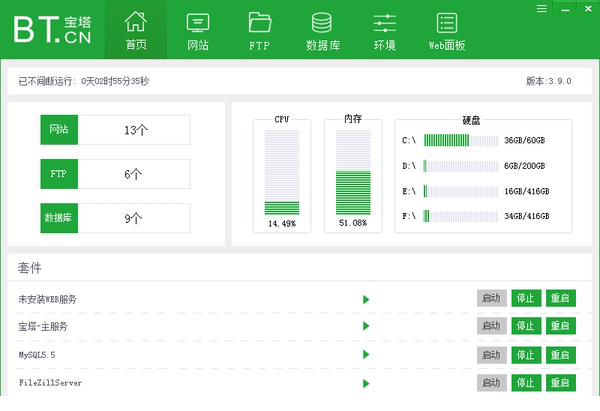Stop the 宝塔-主服务 service

click(525, 326)
